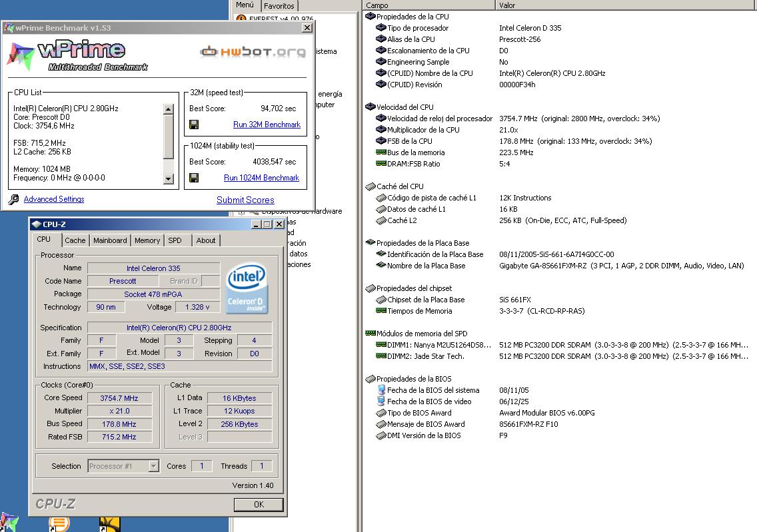The width and height of the screenshot is (757, 532).
Task: Click the Submit Scores link
Action: [x=245, y=200]
